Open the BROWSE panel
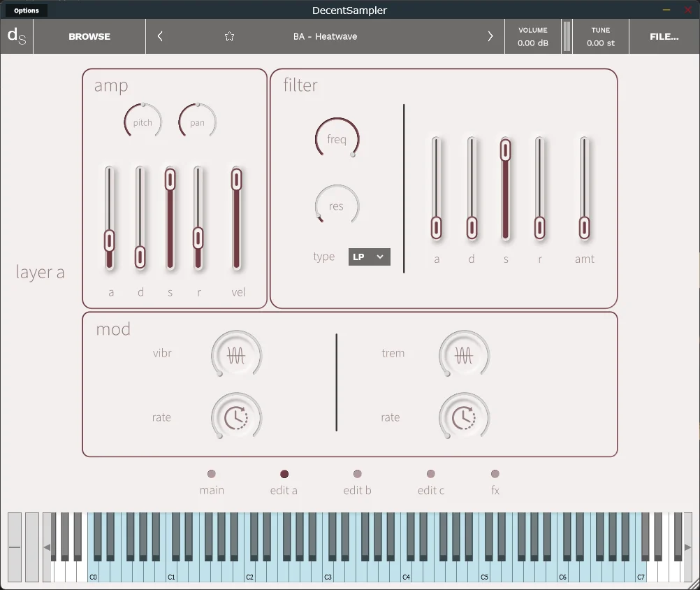 89,36
